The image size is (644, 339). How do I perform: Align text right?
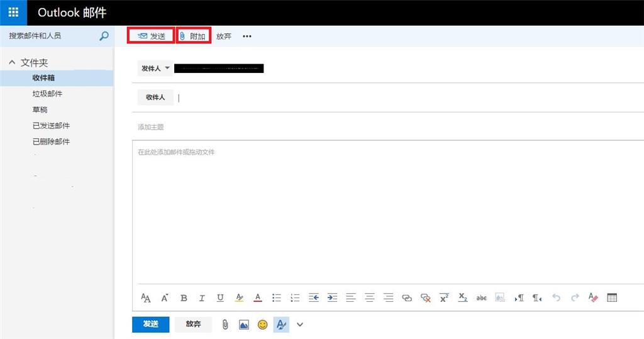[x=388, y=298]
